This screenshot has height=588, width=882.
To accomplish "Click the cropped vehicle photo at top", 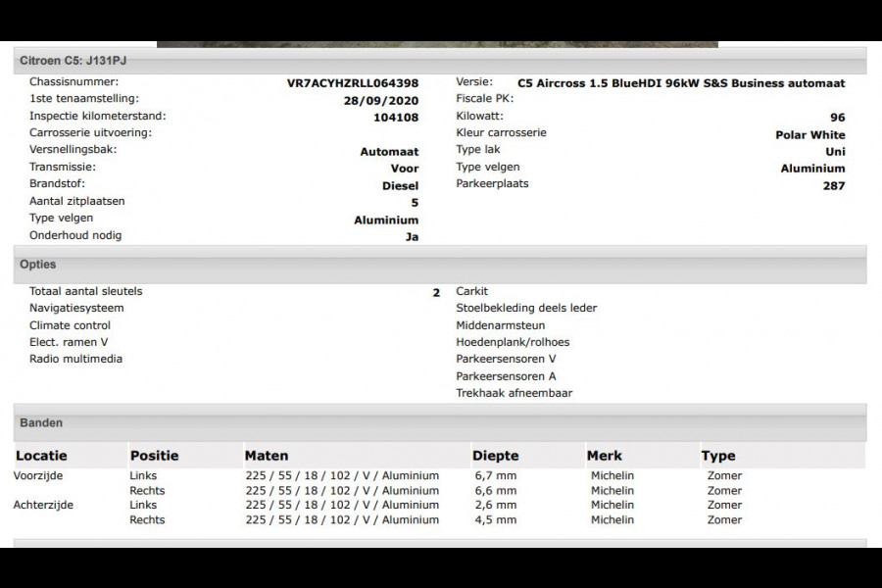I will [437, 43].
